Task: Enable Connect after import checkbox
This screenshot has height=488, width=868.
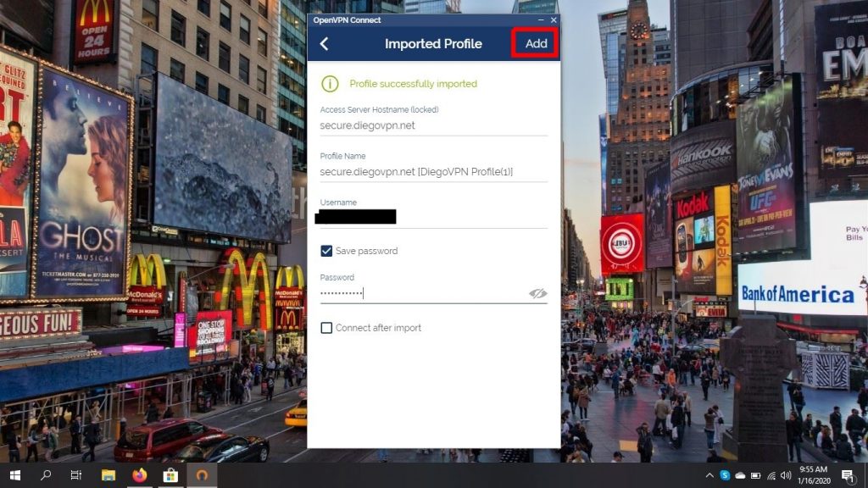Action: 326,328
